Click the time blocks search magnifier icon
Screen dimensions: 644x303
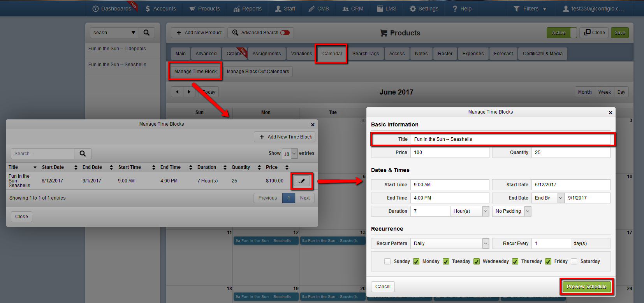click(83, 154)
